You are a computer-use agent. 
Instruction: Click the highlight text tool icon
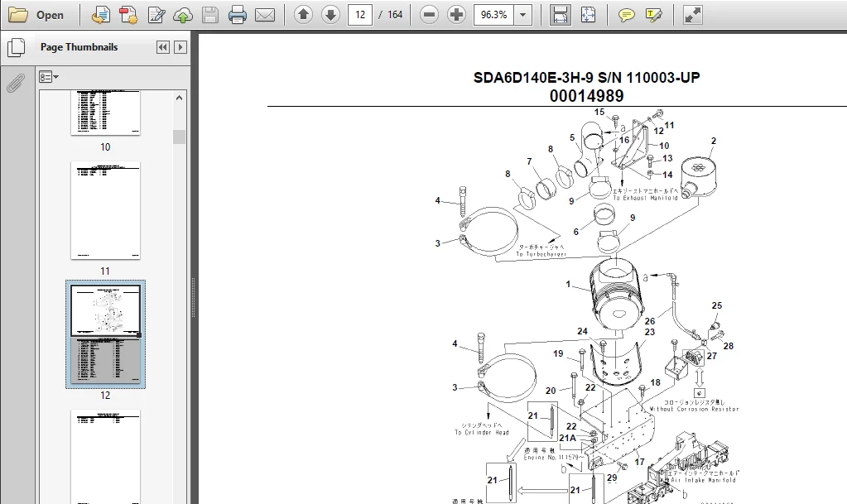(x=653, y=15)
